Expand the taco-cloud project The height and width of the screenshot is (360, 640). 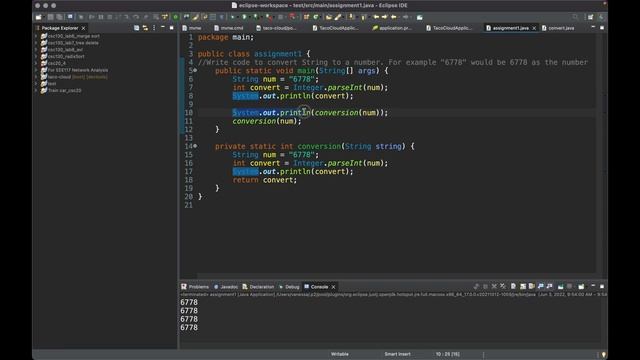pyautogui.click(x=36, y=77)
